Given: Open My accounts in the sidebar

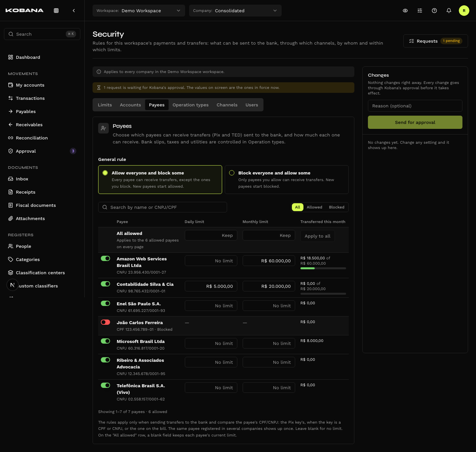Looking at the screenshot, I should coord(42,85).
